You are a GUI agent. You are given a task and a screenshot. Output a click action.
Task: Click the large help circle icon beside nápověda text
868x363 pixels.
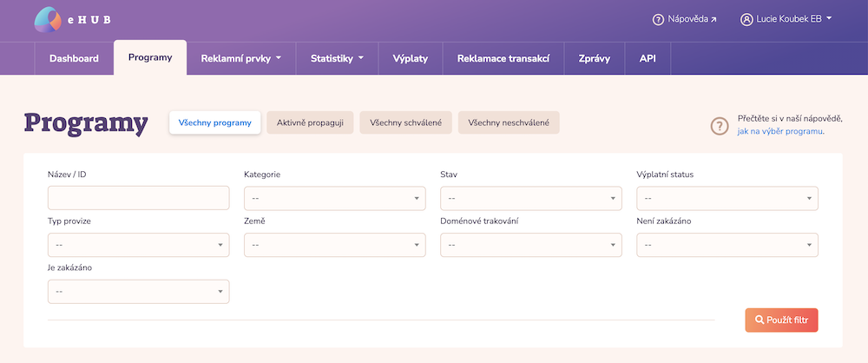[720, 126]
